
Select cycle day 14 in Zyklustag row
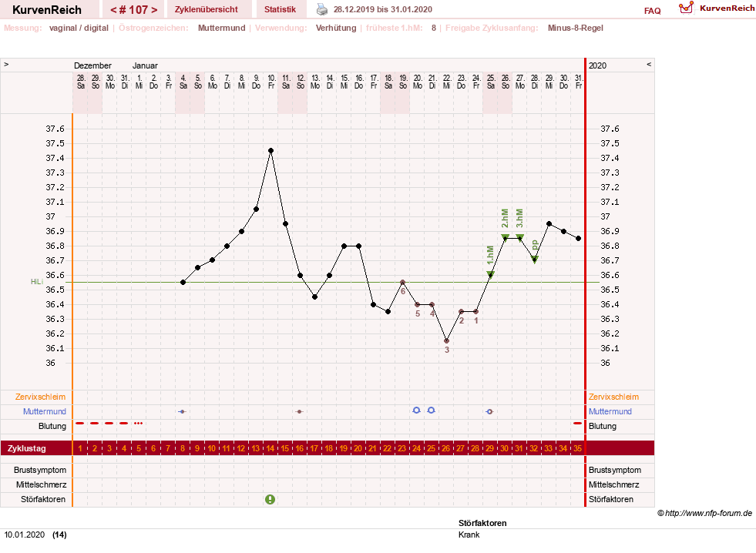pyautogui.click(x=270, y=448)
